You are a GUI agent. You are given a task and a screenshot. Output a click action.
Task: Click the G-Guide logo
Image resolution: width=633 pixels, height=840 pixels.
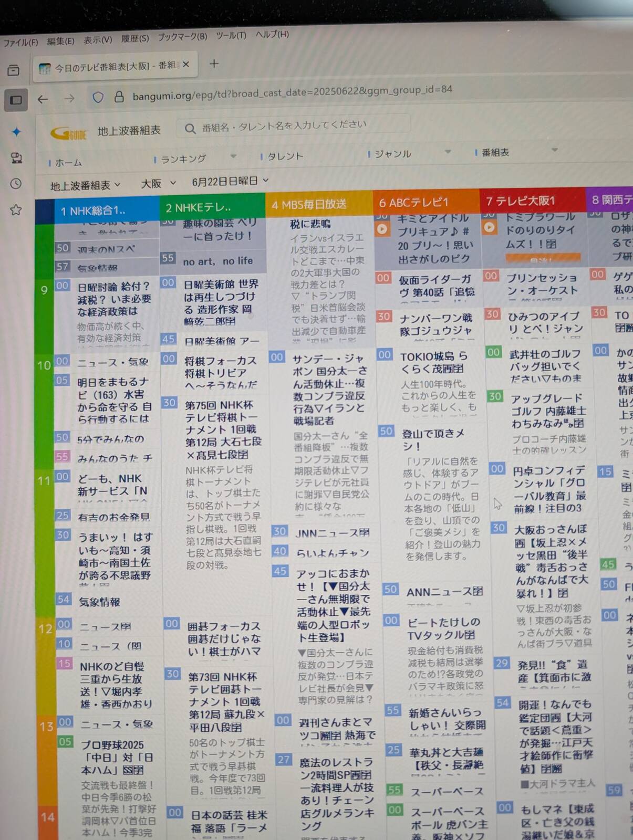[69, 133]
